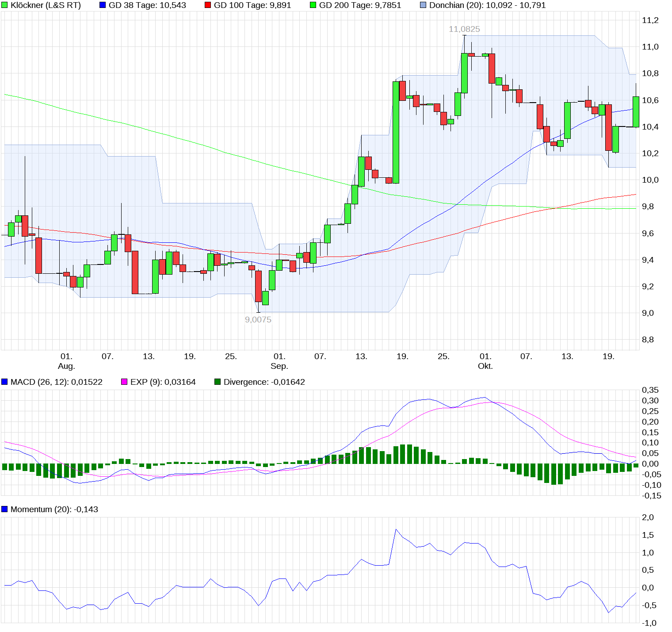Click the '9,4' price axis label
Image resolution: width=672 pixels, height=632 pixels.
pyautogui.click(x=648, y=260)
